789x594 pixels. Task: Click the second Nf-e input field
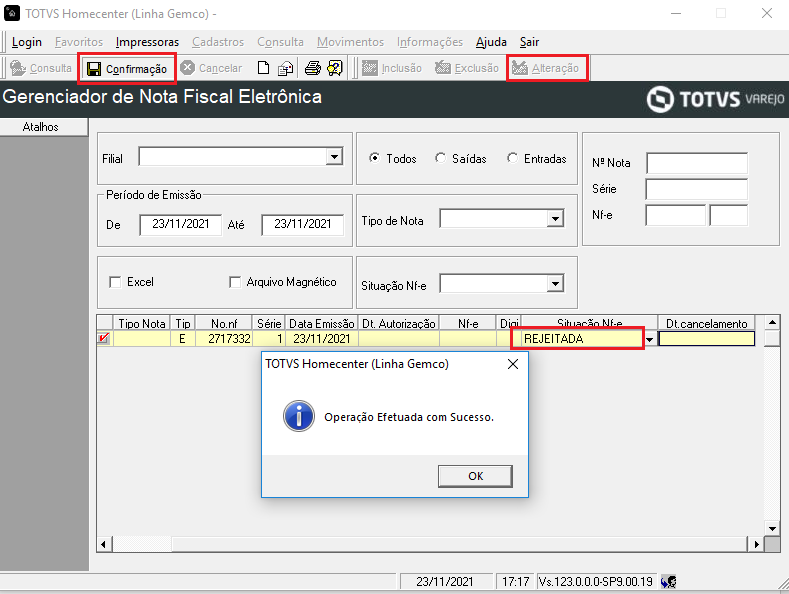point(729,215)
